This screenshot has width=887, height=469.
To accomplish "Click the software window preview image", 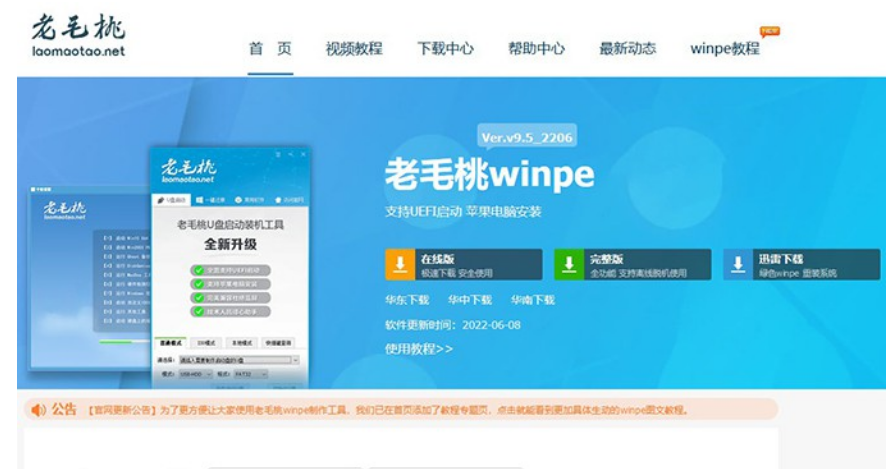I will [x=230, y=268].
